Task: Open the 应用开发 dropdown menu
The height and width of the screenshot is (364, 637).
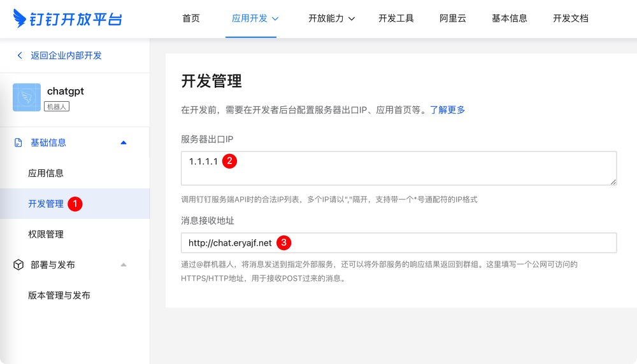Action: click(x=255, y=18)
